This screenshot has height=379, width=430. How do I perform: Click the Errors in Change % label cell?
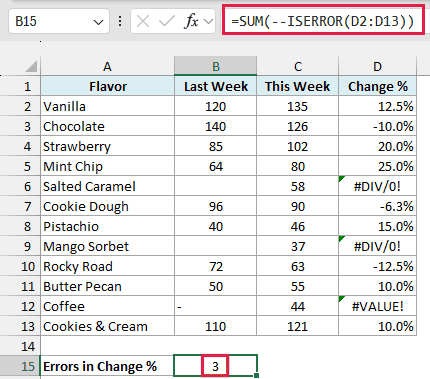click(x=107, y=366)
